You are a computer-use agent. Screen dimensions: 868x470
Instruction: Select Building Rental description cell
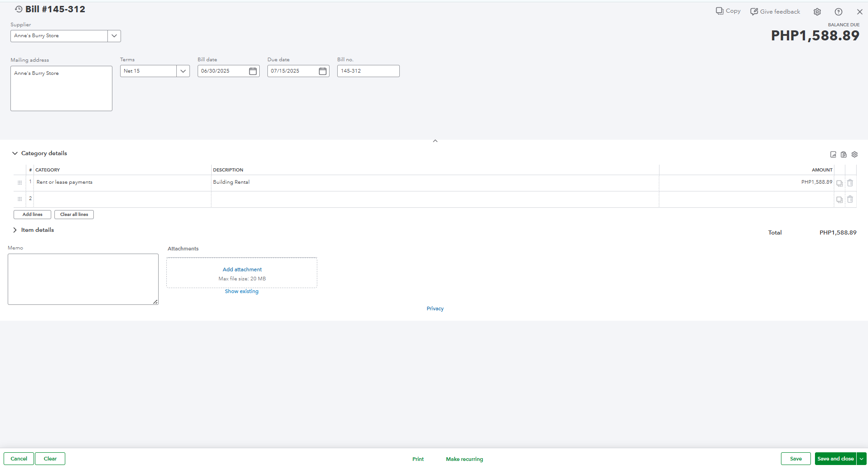pyautogui.click(x=435, y=182)
